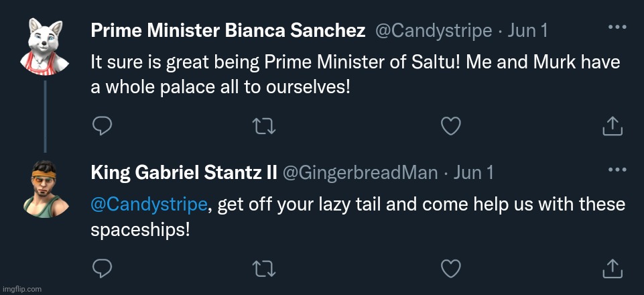Reply to King Gabriel Stantz II's tweet
Viewport: 644px width, 295px height.
tap(101, 268)
